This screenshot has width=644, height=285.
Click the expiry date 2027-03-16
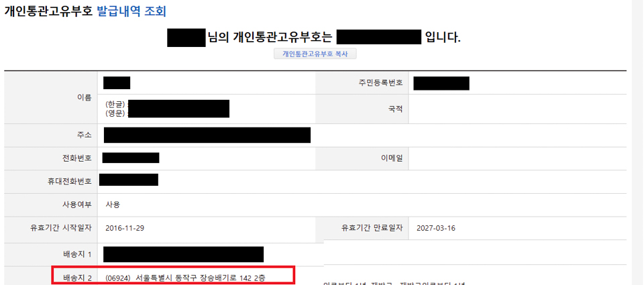pyautogui.click(x=435, y=228)
